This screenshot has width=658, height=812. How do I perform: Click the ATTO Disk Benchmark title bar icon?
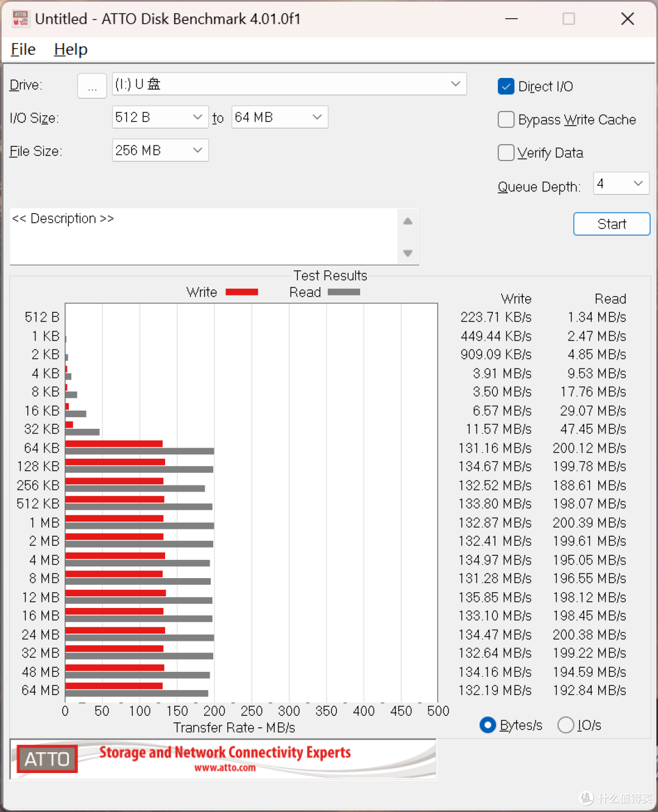(20, 19)
